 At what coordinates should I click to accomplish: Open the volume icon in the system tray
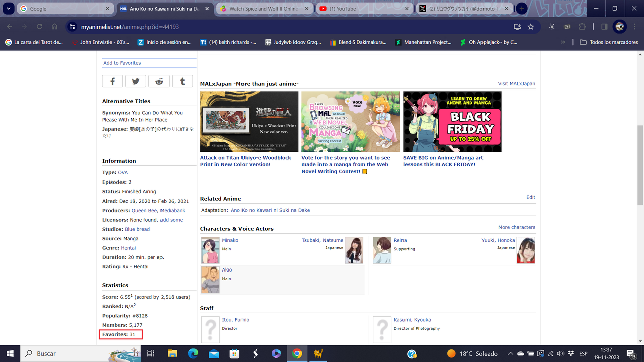click(559, 353)
